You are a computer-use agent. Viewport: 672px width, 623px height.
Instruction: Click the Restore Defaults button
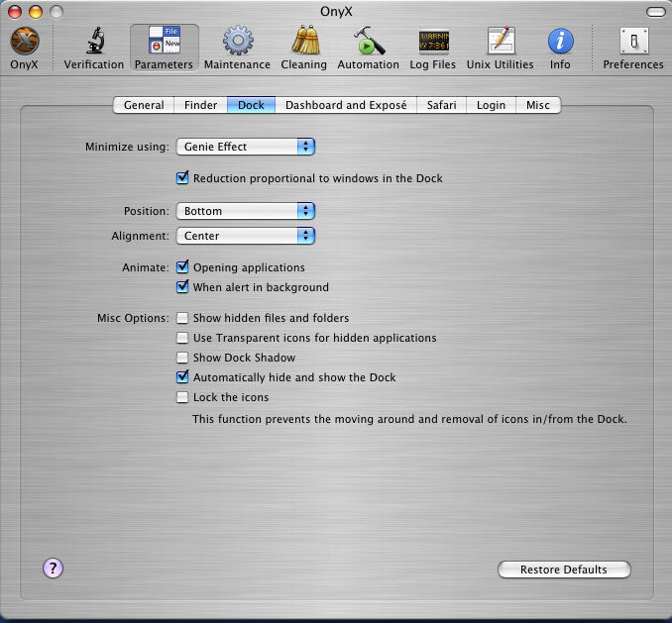click(564, 570)
